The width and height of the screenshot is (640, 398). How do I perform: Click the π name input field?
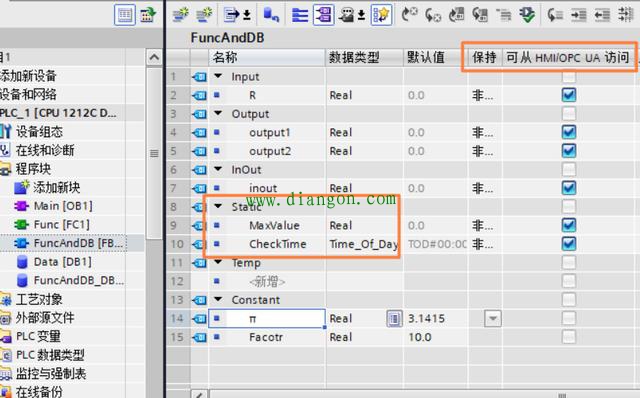[267, 318]
